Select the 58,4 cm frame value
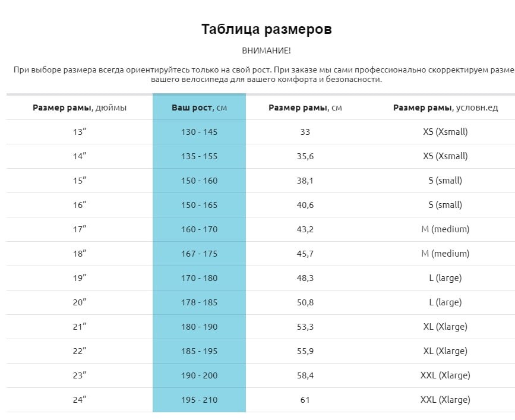This screenshot has height=420, width=515. click(305, 375)
